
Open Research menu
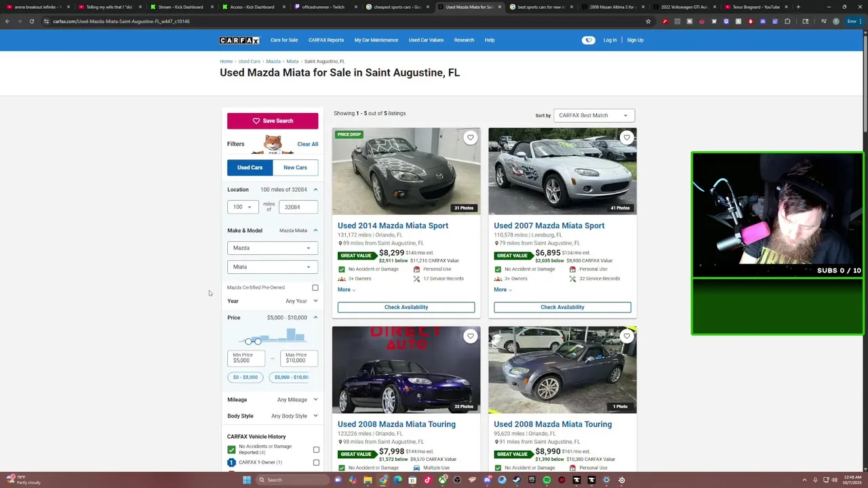(x=464, y=40)
